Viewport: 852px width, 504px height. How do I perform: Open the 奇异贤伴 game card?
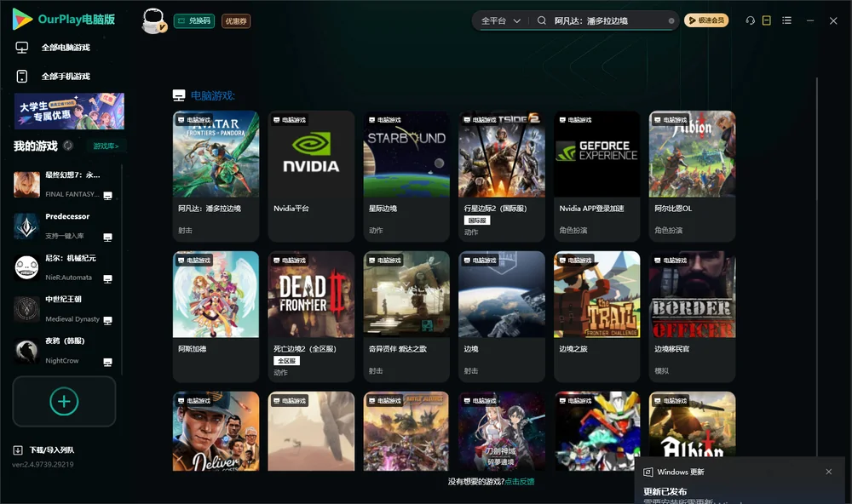click(406, 317)
